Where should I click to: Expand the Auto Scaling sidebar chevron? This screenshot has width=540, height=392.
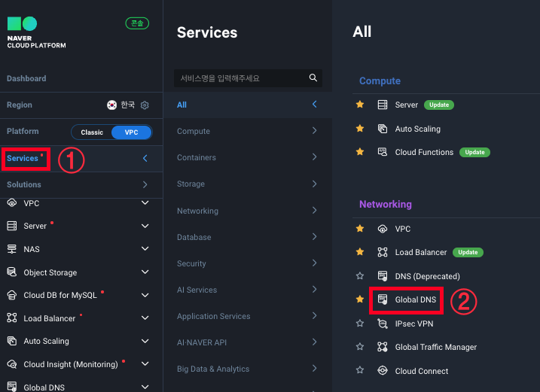click(x=145, y=341)
